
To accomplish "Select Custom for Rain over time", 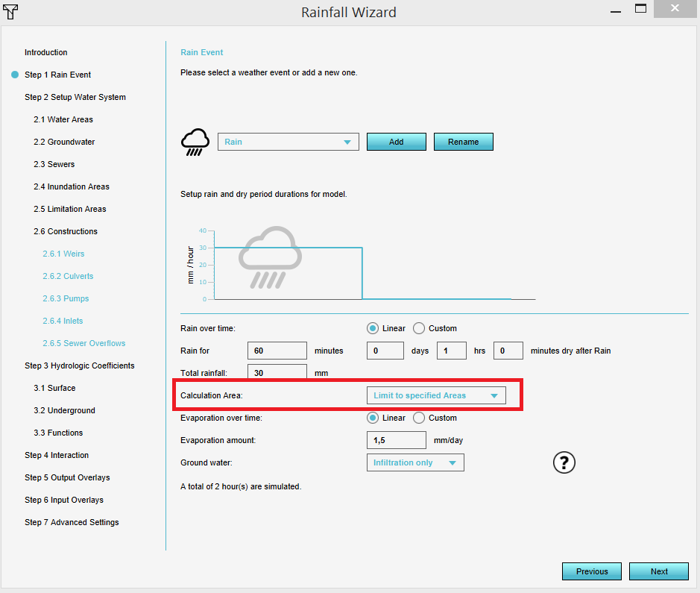I will point(419,328).
